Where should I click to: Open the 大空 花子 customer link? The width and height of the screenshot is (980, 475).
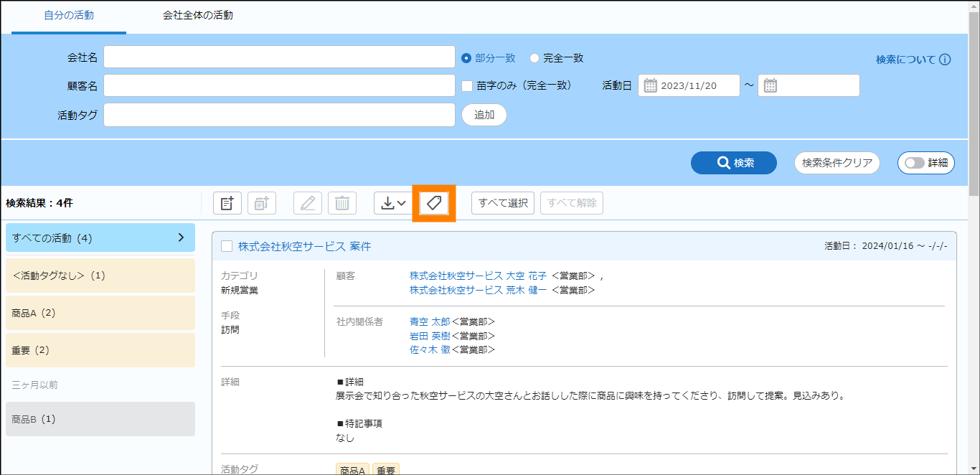coord(526,276)
